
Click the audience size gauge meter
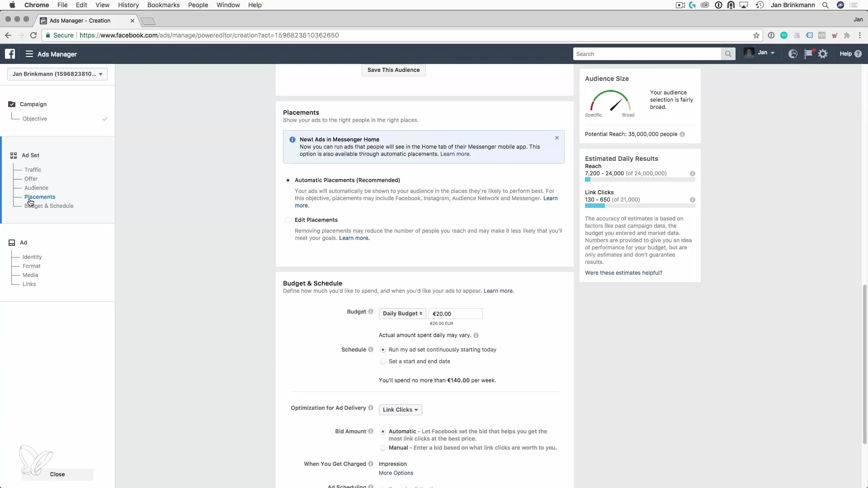click(x=610, y=100)
